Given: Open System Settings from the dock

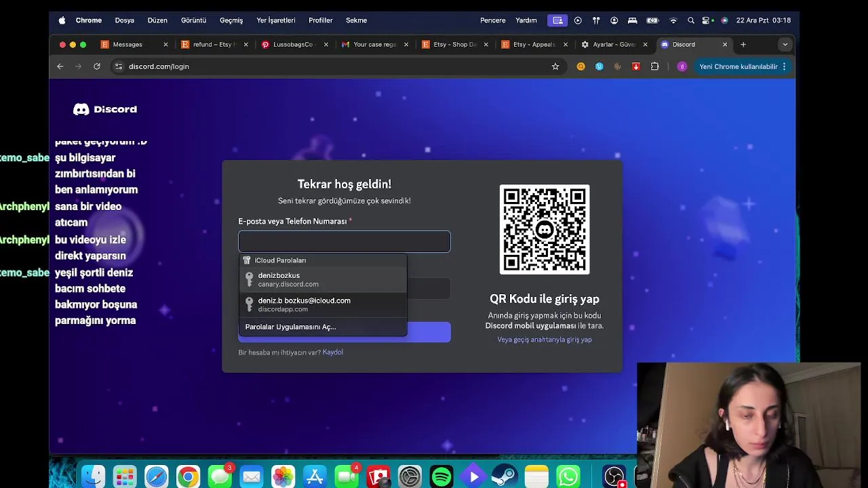Looking at the screenshot, I should pos(410,476).
